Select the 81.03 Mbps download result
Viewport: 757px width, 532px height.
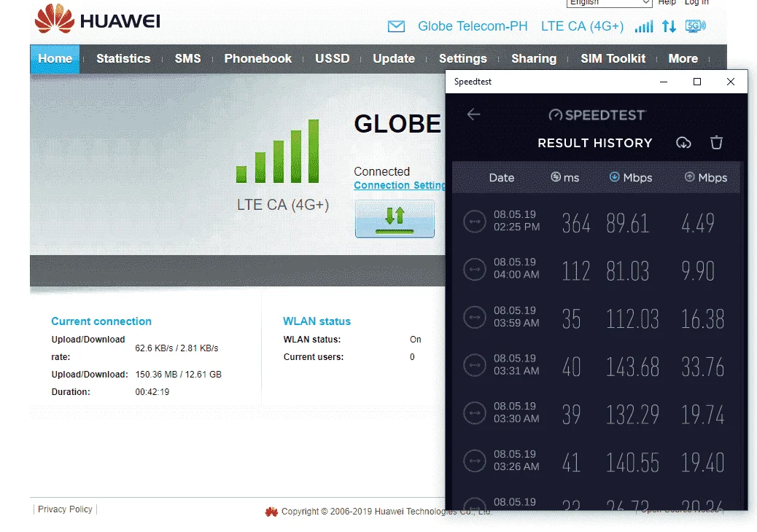click(x=628, y=270)
